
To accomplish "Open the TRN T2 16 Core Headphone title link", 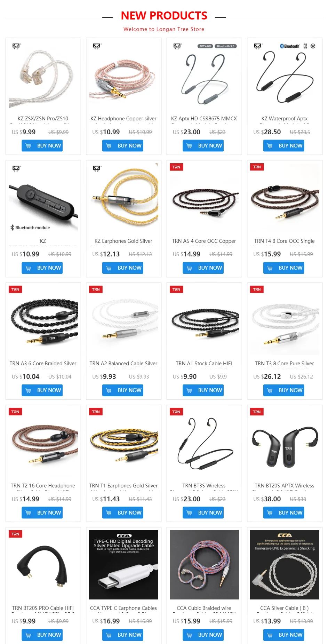I will click(x=43, y=486).
